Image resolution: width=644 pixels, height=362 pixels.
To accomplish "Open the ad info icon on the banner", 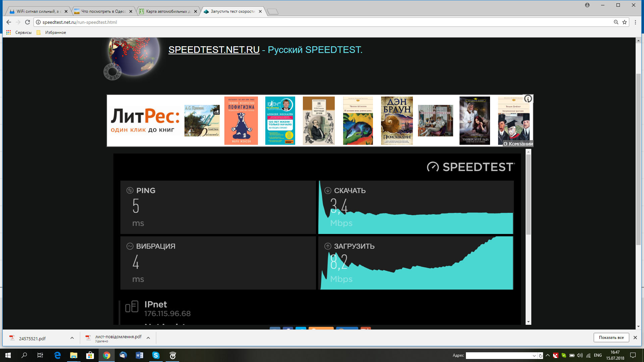I will coord(528,99).
